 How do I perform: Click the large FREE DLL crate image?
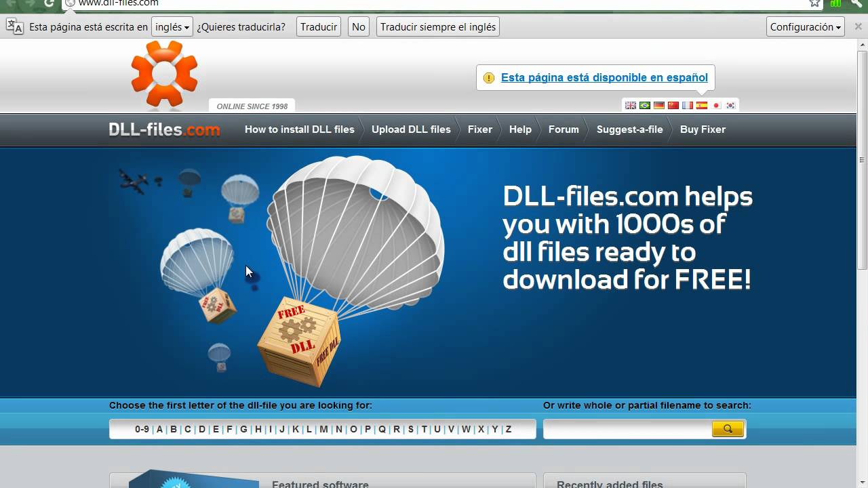[x=298, y=342]
